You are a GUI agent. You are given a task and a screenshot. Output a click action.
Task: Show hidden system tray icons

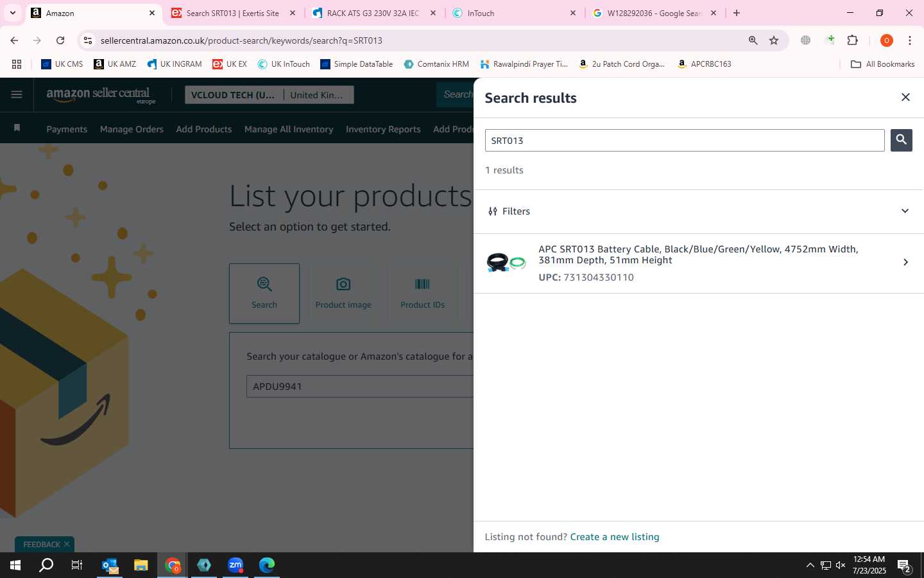click(810, 565)
